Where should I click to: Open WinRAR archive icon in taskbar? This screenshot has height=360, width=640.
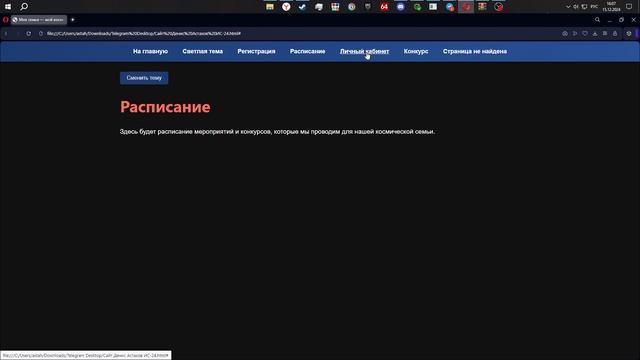(482, 7)
